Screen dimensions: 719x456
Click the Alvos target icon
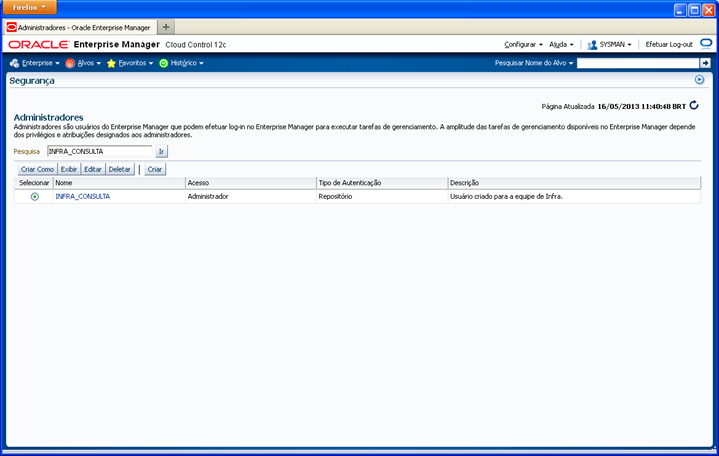(x=70, y=63)
